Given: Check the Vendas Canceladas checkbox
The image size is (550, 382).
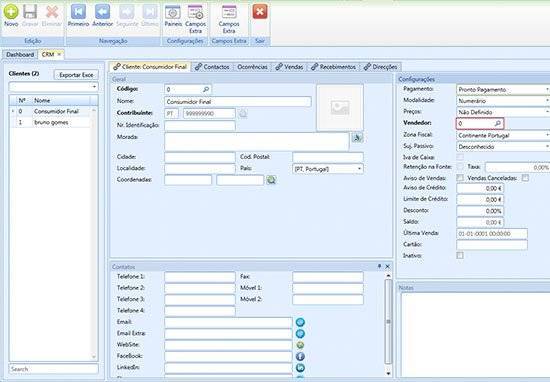Looking at the screenshot, I should 525,178.
